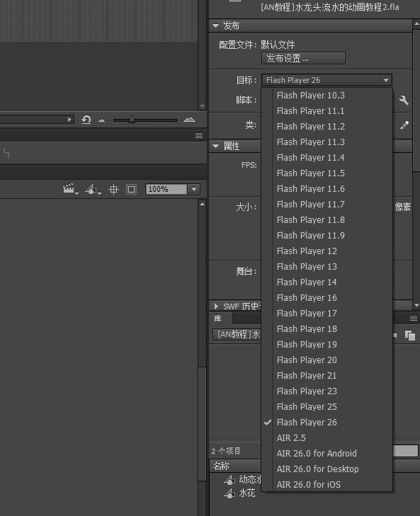Choose Flash Player 11.5 from the list

(x=333, y=173)
